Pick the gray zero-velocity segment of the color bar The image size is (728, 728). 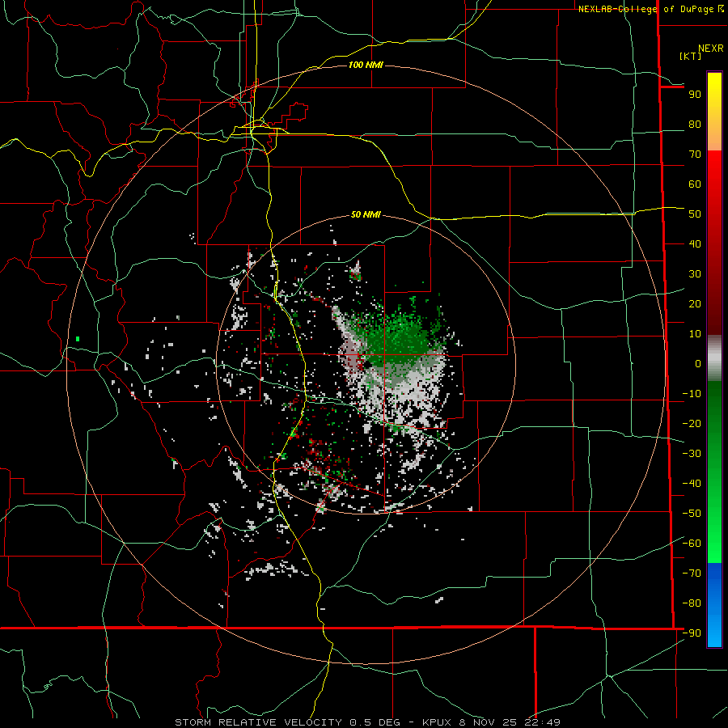[x=714, y=358]
